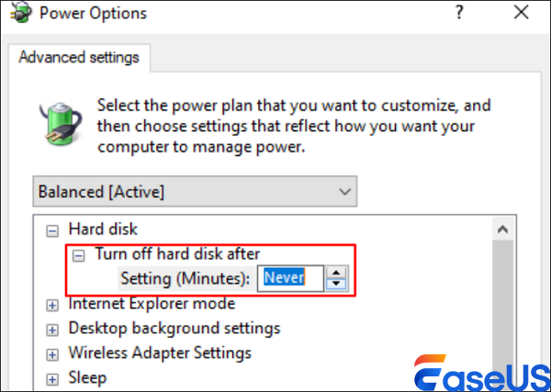Open the Balanced [Active] power plan dropdown
Image resolution: width=551 pixels, height=392 pixels.
coord(194,192)
